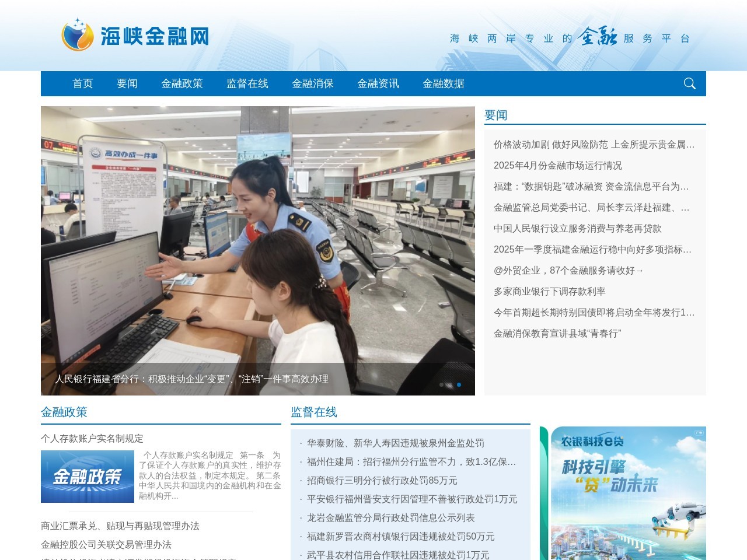Open the 要闻 navigation menu item
This screenshot has width=747, height=560.
[127, 83]
